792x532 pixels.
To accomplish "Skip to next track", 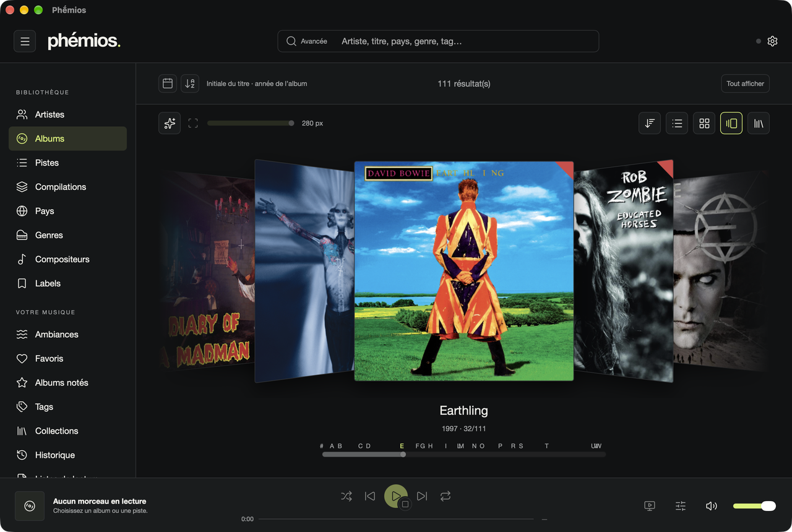I will 422,496.
